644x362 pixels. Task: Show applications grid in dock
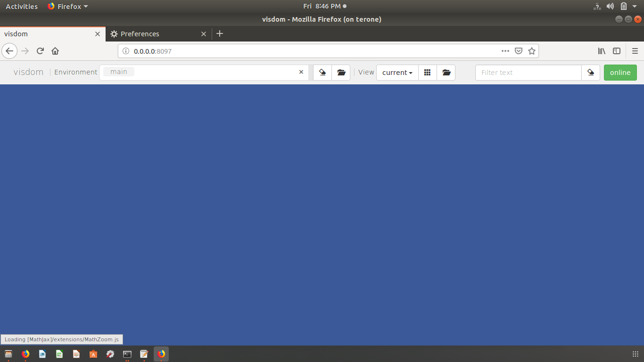click(635, 354)
